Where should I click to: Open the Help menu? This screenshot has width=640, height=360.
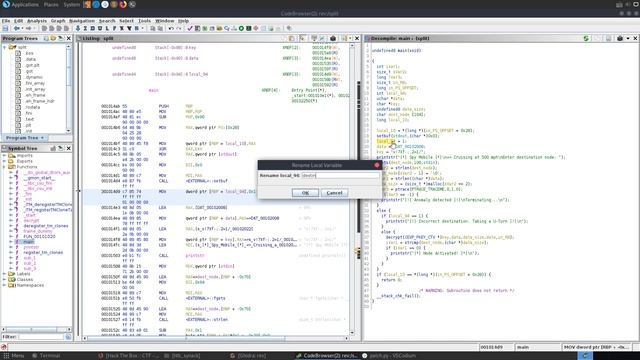(x=183, y=21)
